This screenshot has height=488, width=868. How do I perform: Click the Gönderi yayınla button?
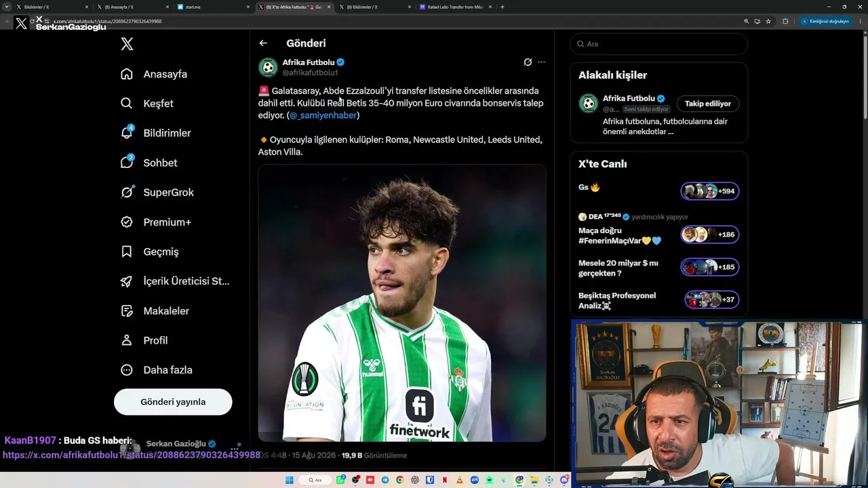pyautogui.click(x=173, y=402)
